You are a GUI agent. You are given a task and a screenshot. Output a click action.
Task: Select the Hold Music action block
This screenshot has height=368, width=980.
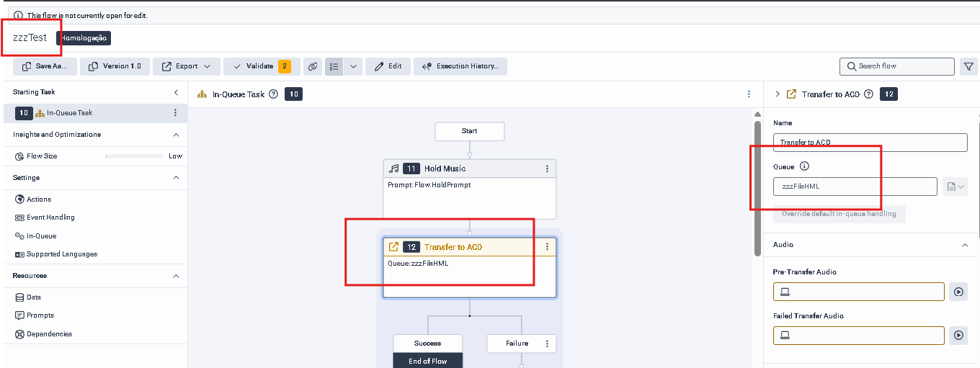pos(470,189)
